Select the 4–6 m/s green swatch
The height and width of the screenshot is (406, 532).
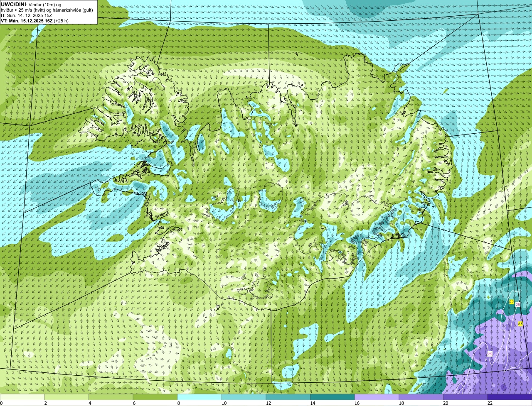[111, 397]
